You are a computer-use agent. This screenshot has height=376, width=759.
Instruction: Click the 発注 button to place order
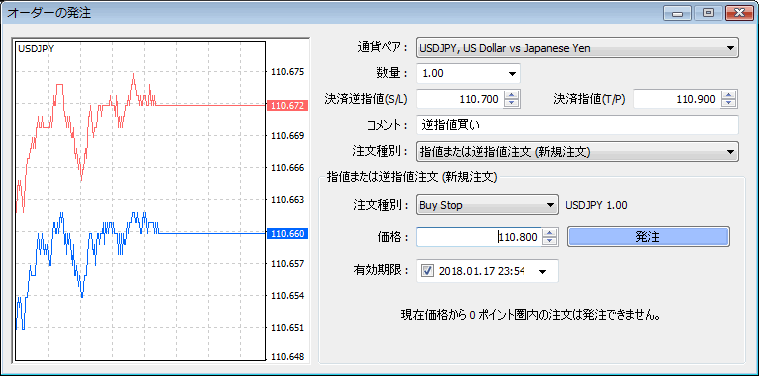tap(648, 237)
